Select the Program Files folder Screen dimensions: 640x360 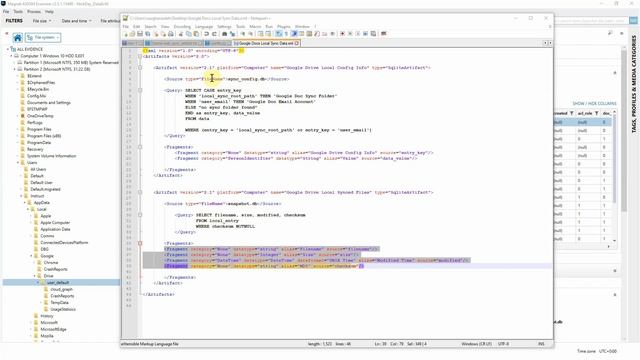pos(39,129)
